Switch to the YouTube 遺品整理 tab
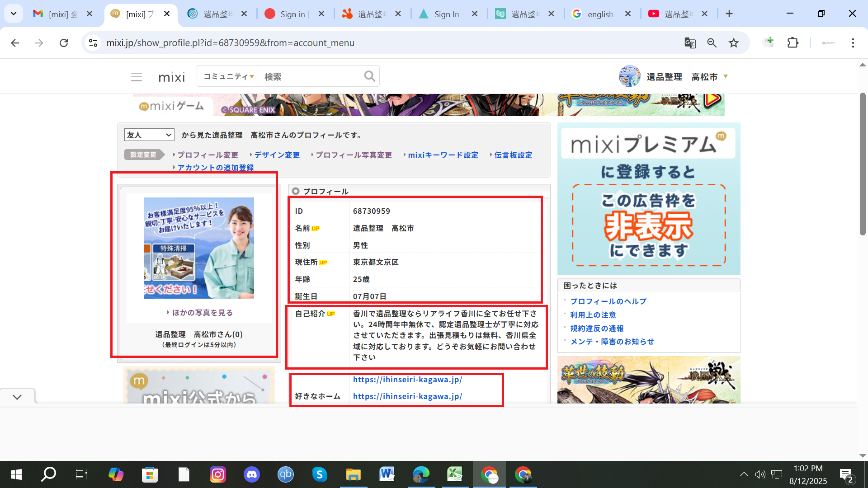 point(676,14)
